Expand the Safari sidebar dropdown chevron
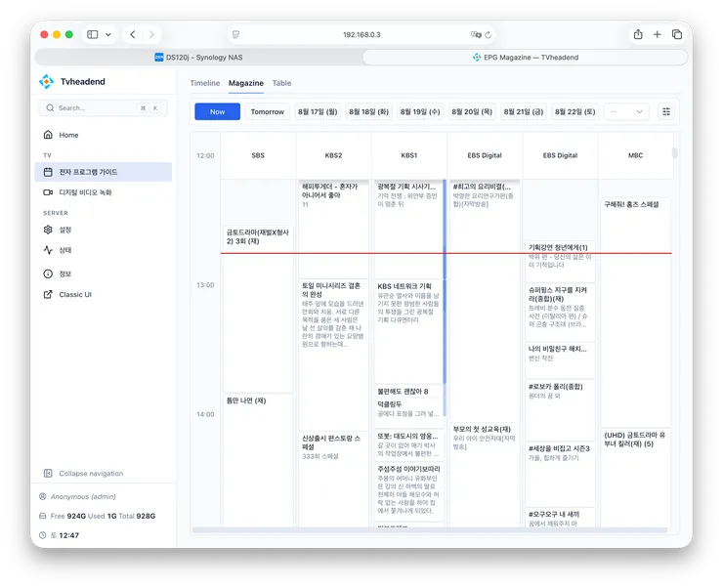Viewport: 723px width, 588px height. (x=107, y=34)
